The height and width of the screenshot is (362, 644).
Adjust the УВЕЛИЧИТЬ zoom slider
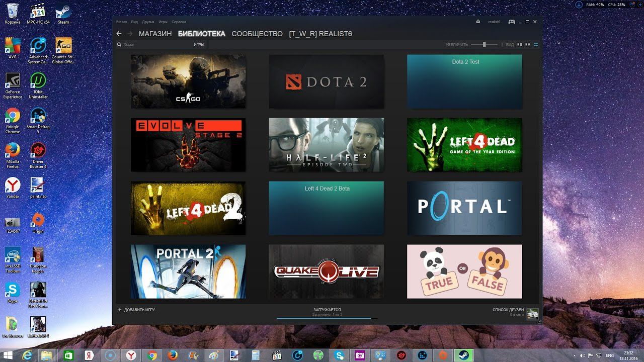click(484, 45)
